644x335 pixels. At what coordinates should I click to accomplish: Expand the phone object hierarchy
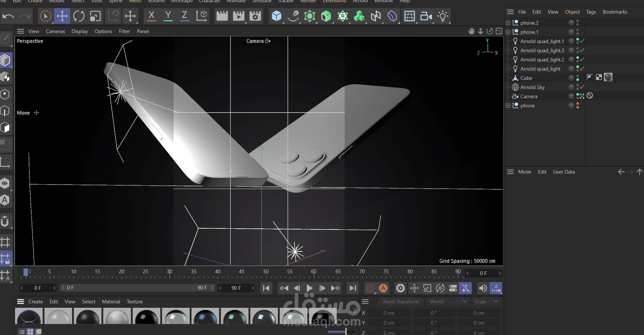(x=508, y=106)
